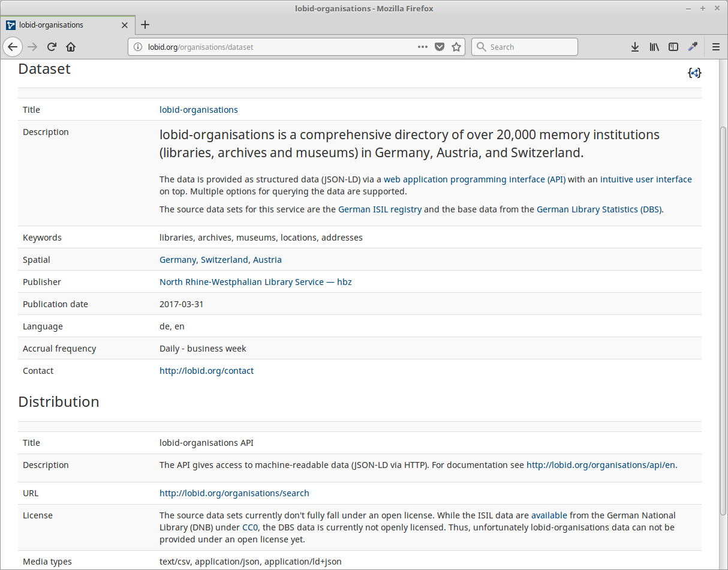Click the vertical page scrollbar
The width and height of the screenshot is (728, 570).
pos(723,300)
